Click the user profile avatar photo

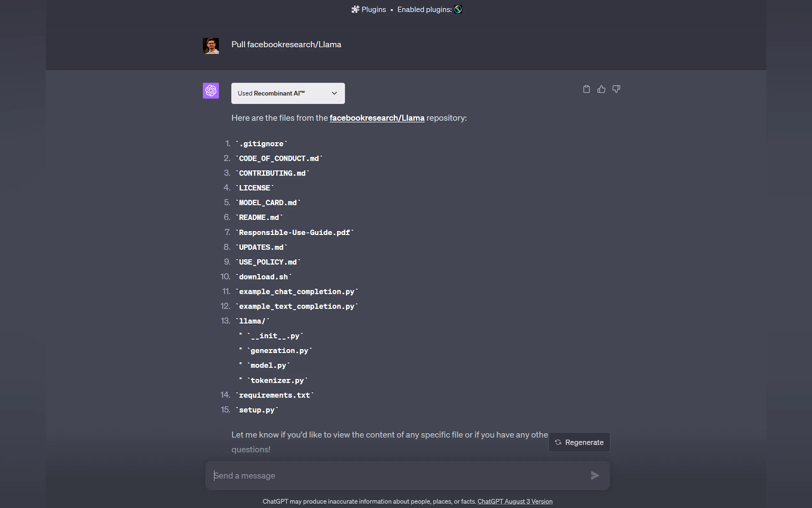point(211,46)
